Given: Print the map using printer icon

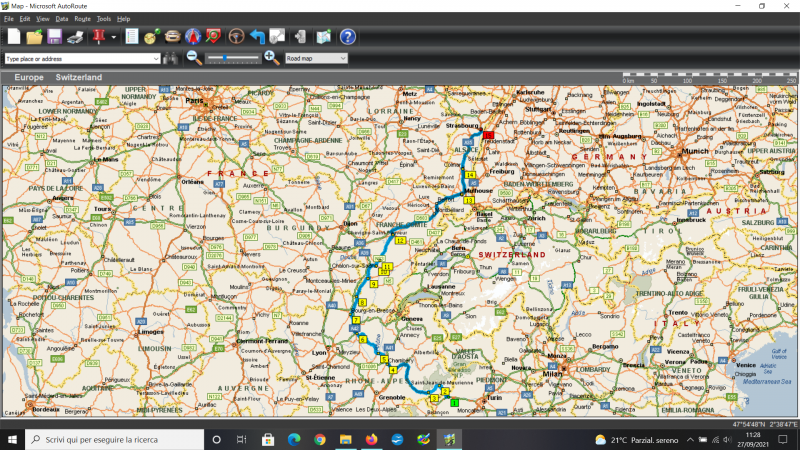Looking at the screenshot, I should (x=76, y=37).
